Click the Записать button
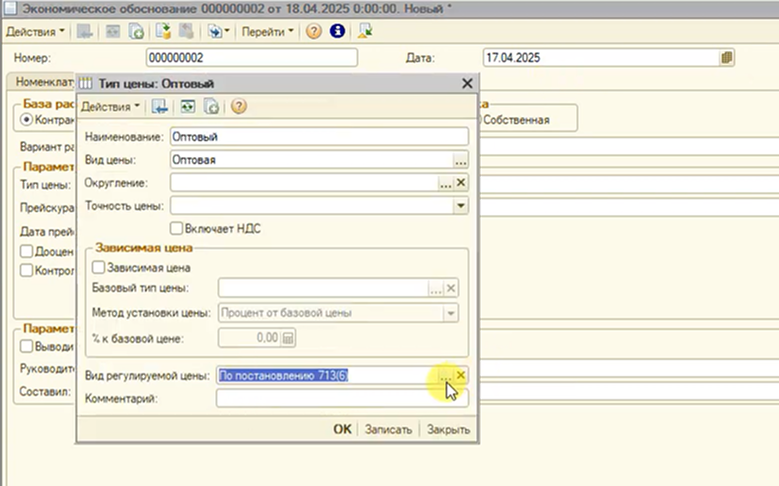Image resolution: width=779 pixels, height=486 pixels. tap(389, 429)
